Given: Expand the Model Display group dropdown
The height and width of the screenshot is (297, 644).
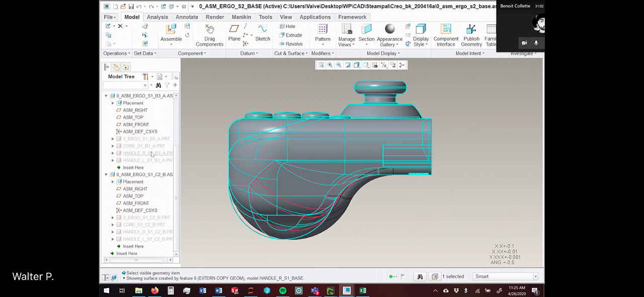Looking at the screenshot, I should [383, 53].
